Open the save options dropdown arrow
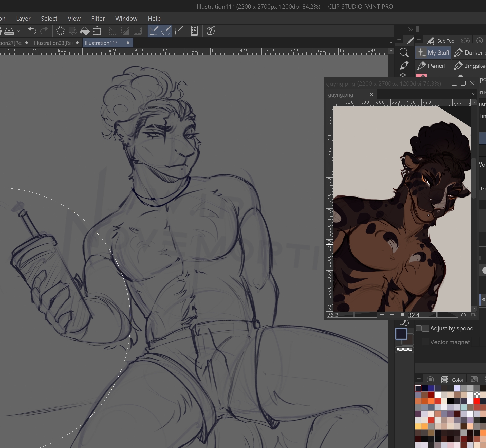Viewport: 486px width, 448px height. pos(18,31)
